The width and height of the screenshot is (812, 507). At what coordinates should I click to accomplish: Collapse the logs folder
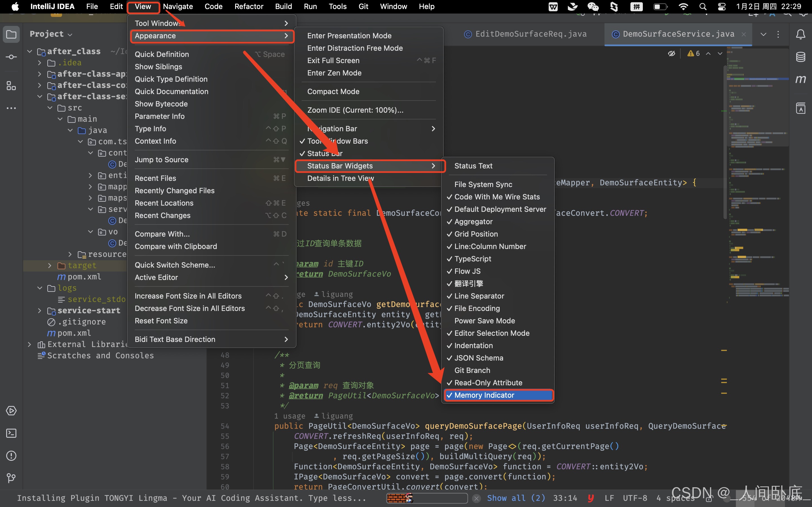[39, 288]
